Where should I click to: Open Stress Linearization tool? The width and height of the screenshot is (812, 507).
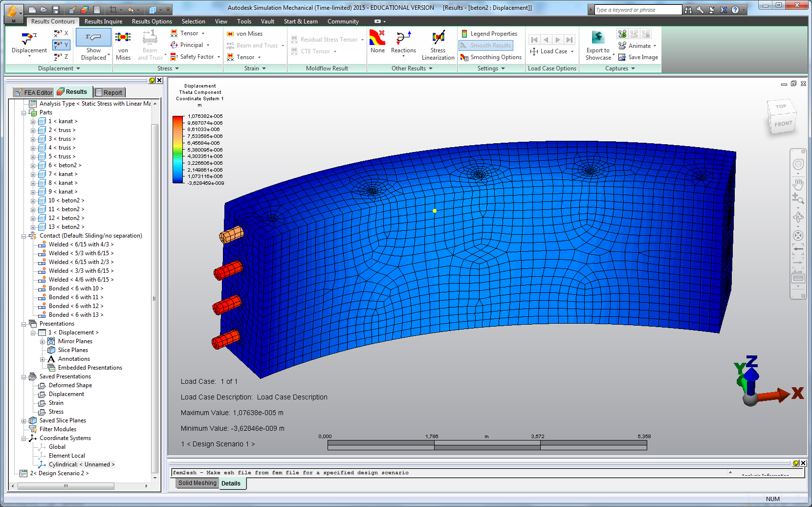(x=438, y=45)
